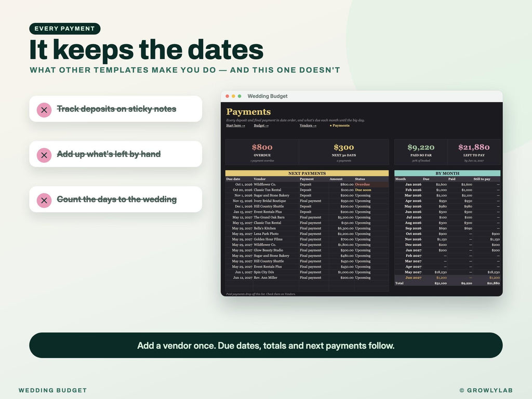Screen dimensions: 532x399
Task: Select the "Golden Hour Films" vendor cell
Action: pyautogui.click(x=268, y=239)
